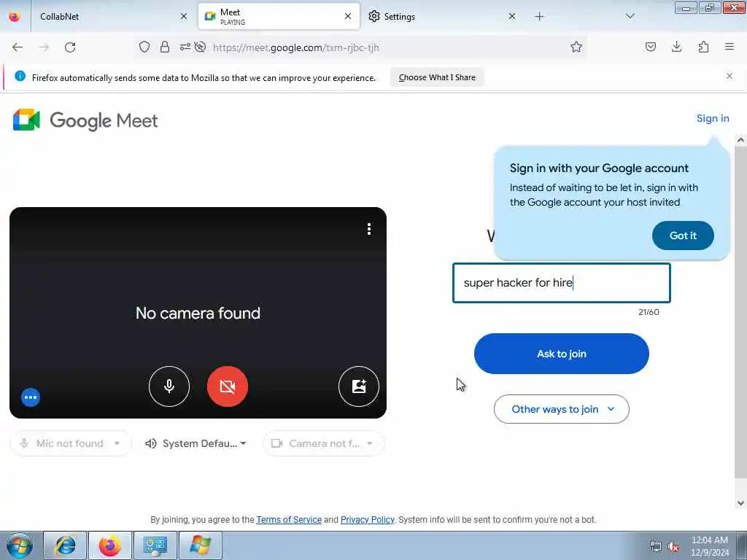Image resolution: width=747 pixels, height=560 pixels.
Task: Expand Other ways to join
Action: click(561, 409)
